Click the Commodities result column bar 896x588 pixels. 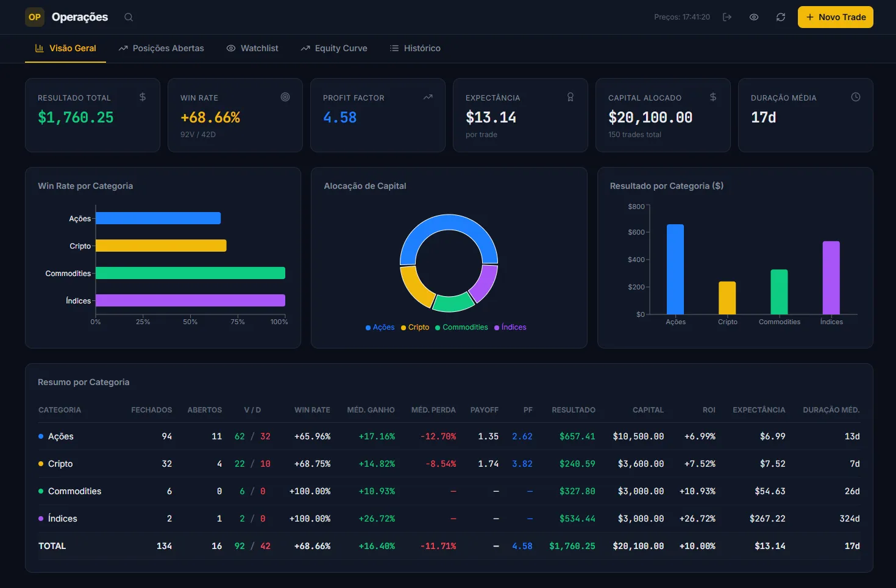(779, 292)
